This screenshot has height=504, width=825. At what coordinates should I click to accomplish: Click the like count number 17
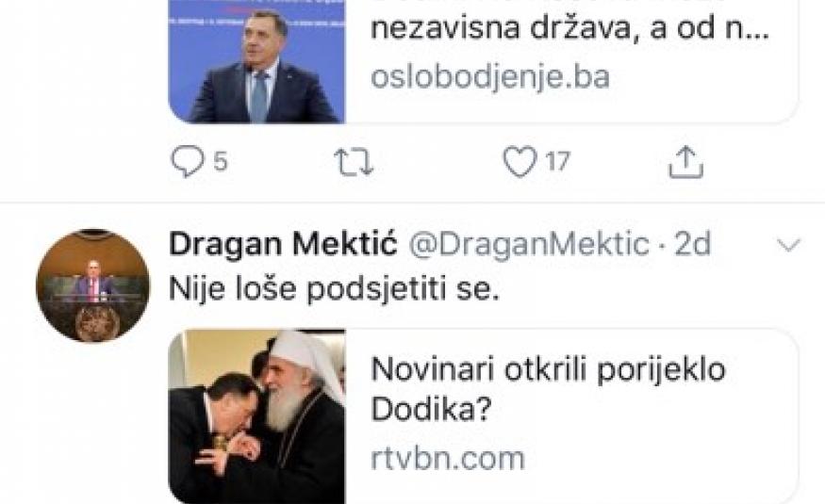coord(558,163)
